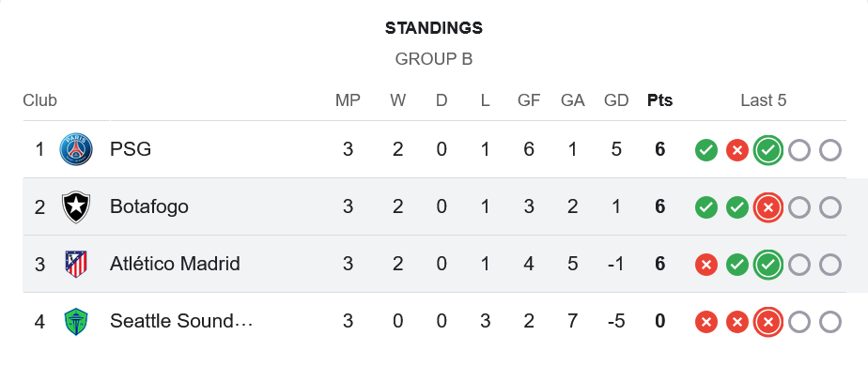Click Atlético Madrid's first red loss icon
This screenshot has height=366, width=868.
pos(706,265)
